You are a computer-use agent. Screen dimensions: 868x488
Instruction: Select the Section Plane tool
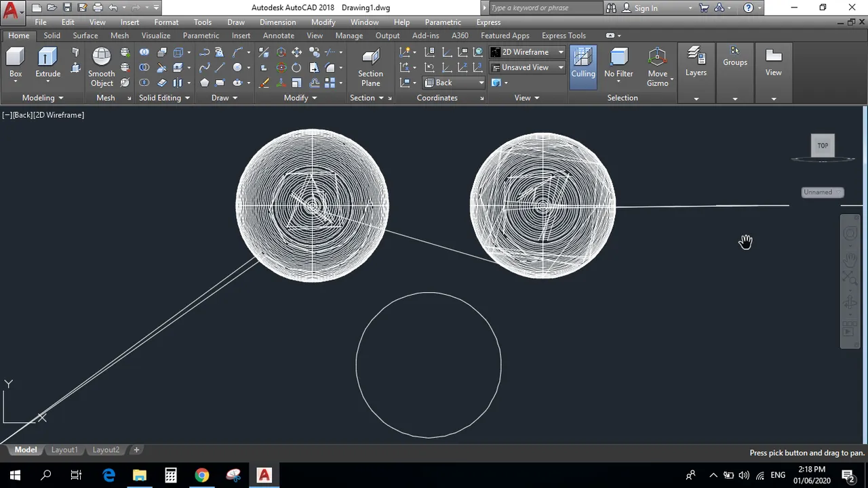click(x=370, y=68)
